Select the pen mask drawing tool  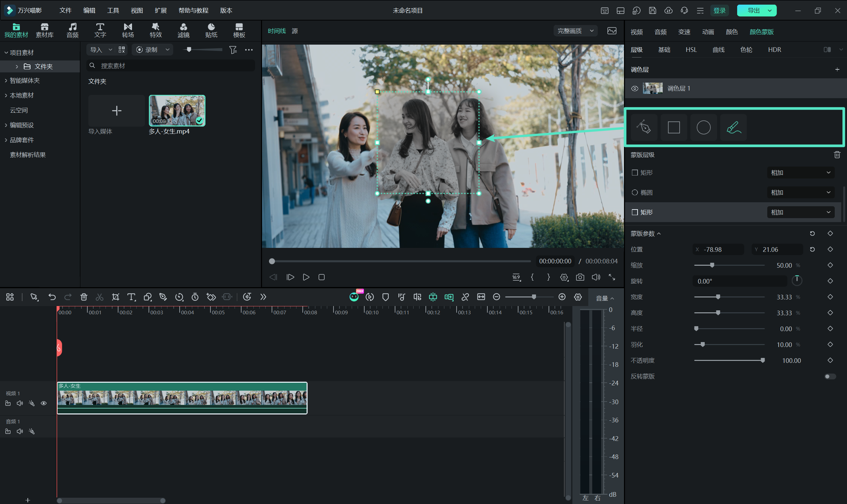coord(644,127)
